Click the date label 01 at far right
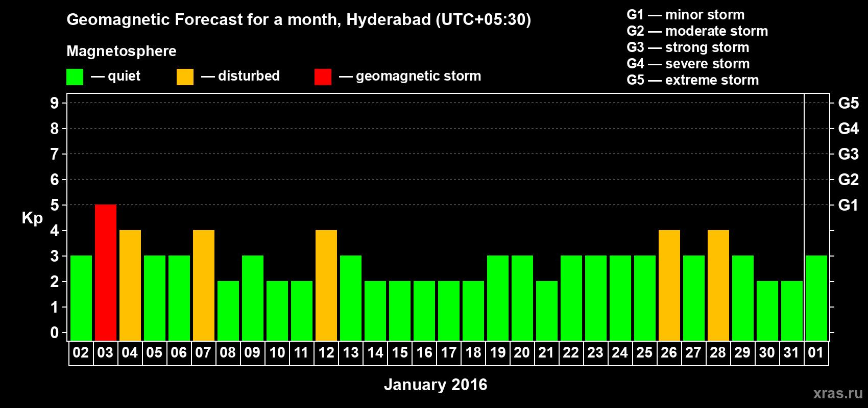This screenshot has width=868, height=408. tap(816, 353)
